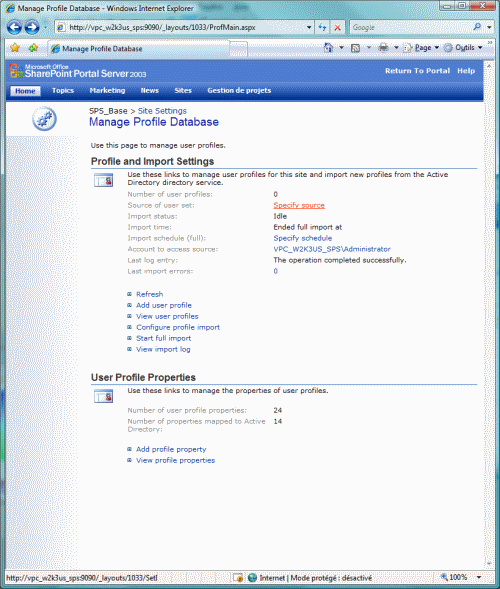Open the search provider dropdown arrow
Image resolution: width=500 pixels, height=589 pixels.
point(489,27)
